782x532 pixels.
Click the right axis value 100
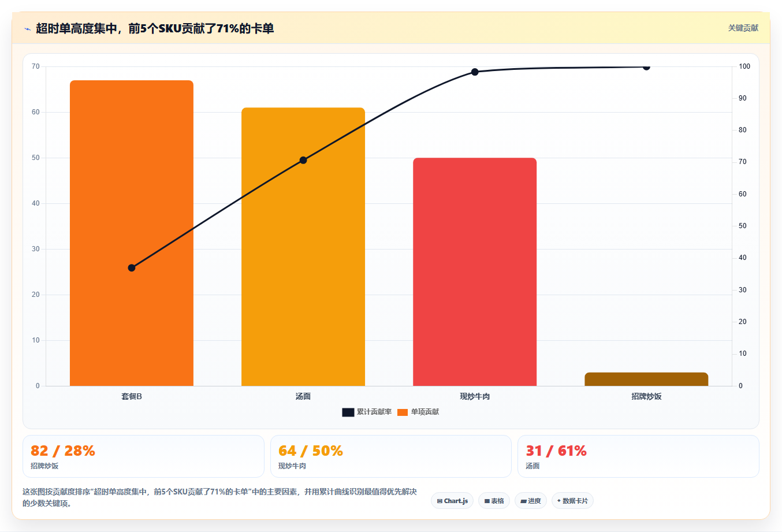pos(744,66)
